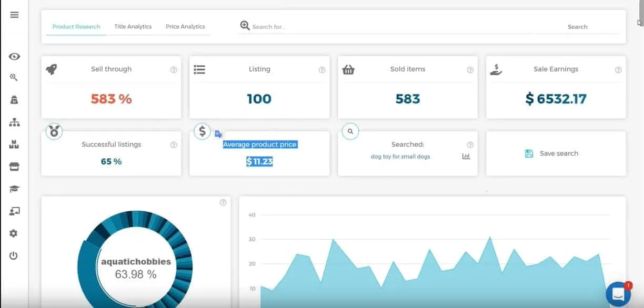Click the stacked boxes icon in sidebar
Viewport: 644px width, 308px height.
point(14,145)
